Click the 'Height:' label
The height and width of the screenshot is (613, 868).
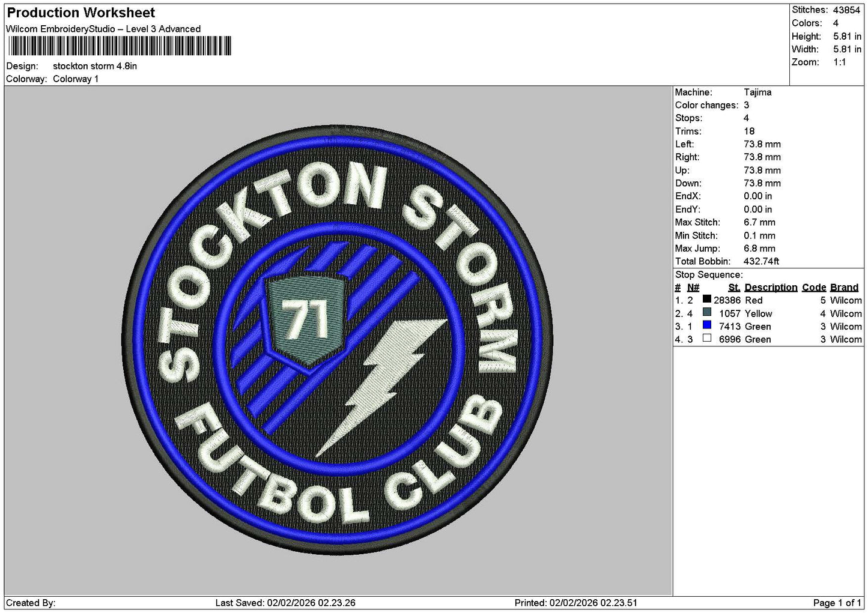(x=805, y=37)
